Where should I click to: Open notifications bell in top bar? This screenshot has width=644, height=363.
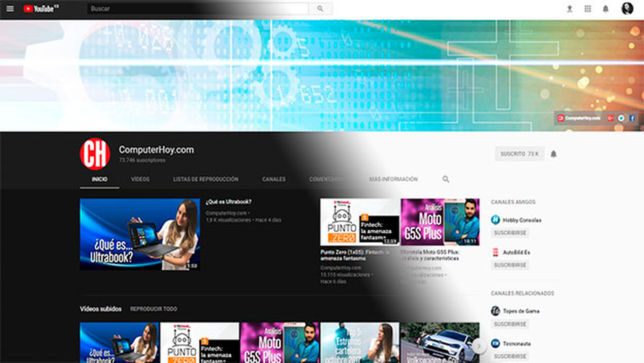605,9
